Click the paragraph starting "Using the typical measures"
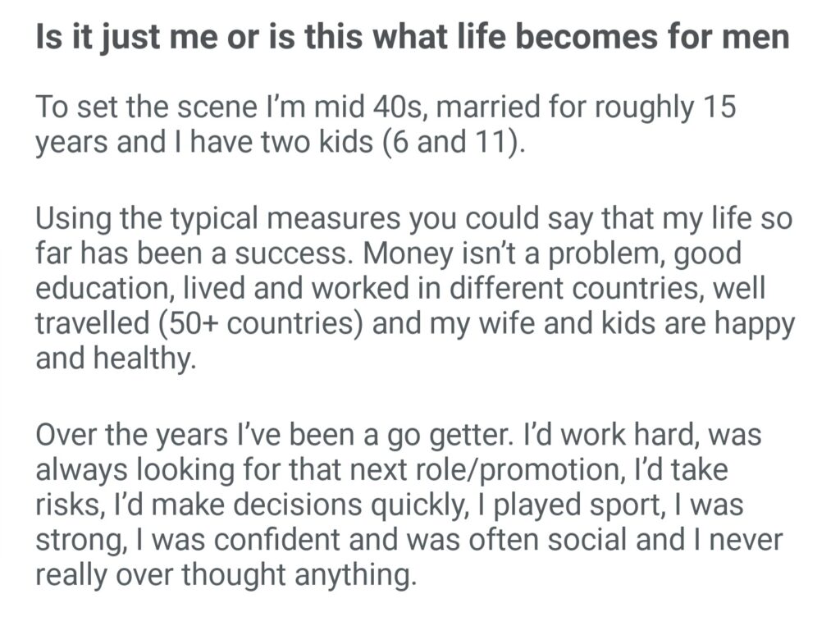This screenshot has height=617, width=840. coord(414,290)
